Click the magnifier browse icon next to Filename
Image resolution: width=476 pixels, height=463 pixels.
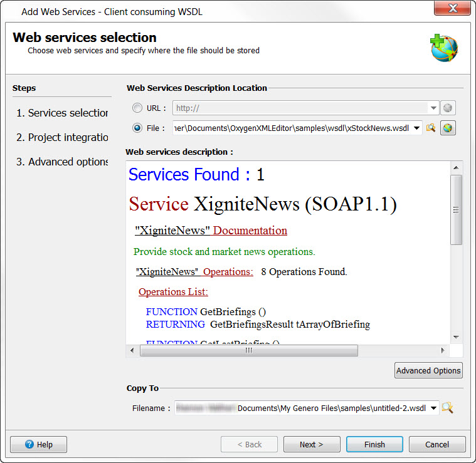[447, 408]
